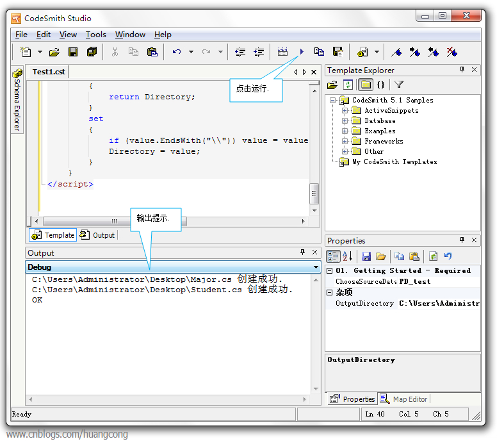Screen dimensions: 504x446
Task: Click the Undo arrow in main toolbar
Action: [x=176, y=52]
